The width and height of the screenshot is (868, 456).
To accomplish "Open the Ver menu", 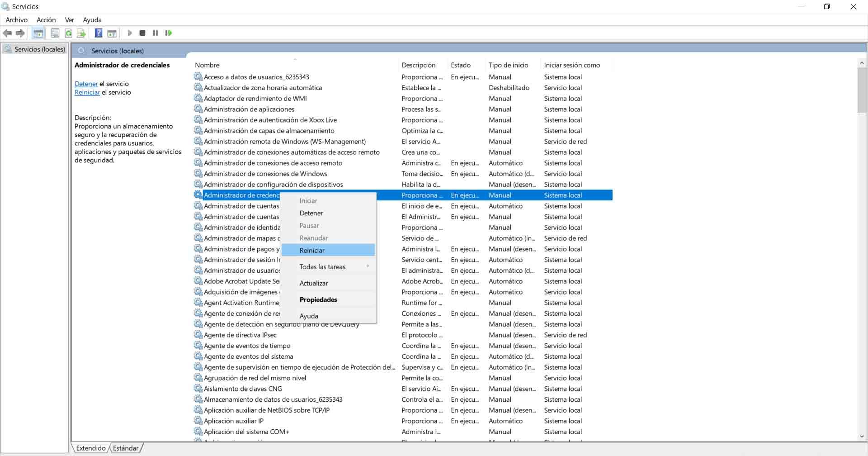I will 70,20.
